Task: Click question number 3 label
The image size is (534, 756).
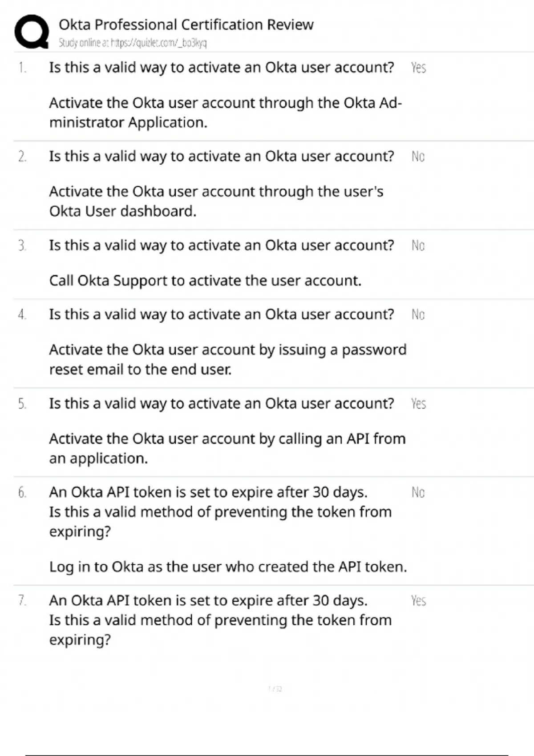Action: pos(22,245)
